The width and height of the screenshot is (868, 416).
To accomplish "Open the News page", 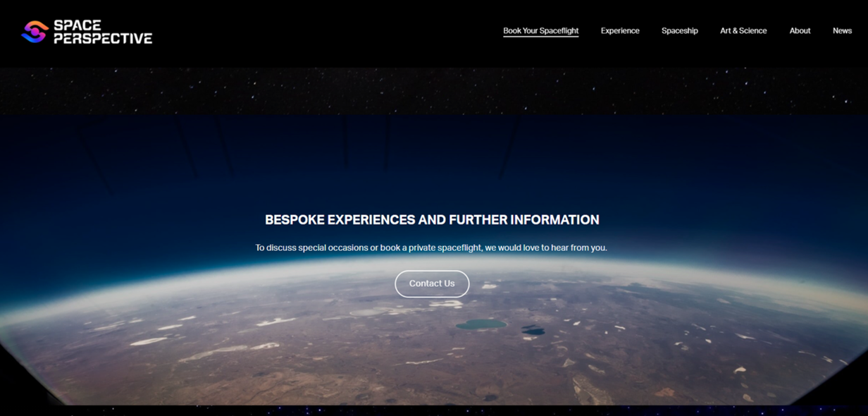I will click(x=842, y=31).
